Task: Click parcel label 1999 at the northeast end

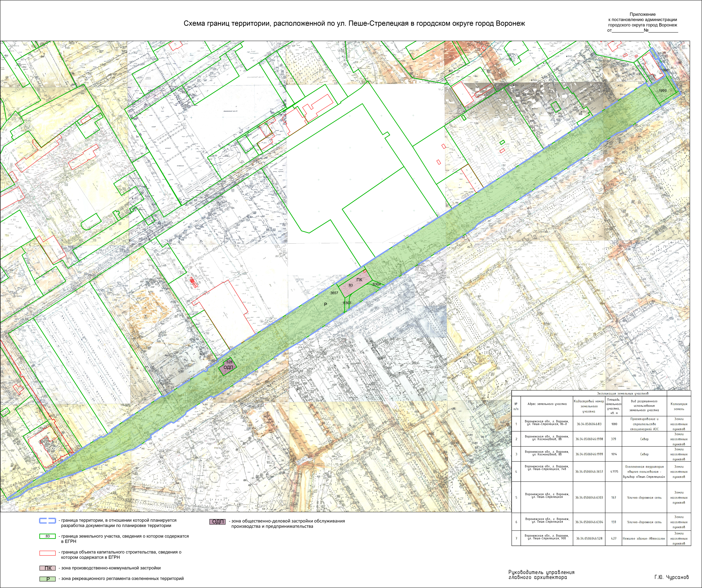Action: coord(662,91)
